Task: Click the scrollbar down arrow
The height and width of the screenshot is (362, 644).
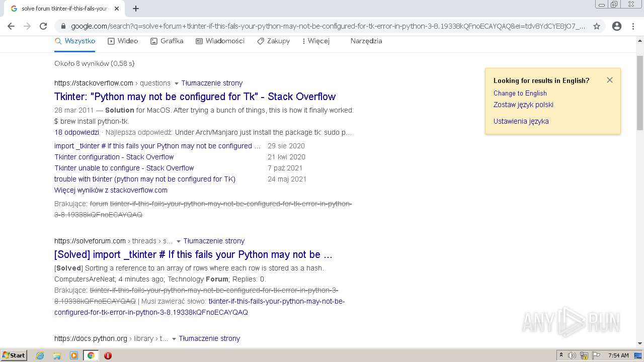Action: (x=640, y=344)
